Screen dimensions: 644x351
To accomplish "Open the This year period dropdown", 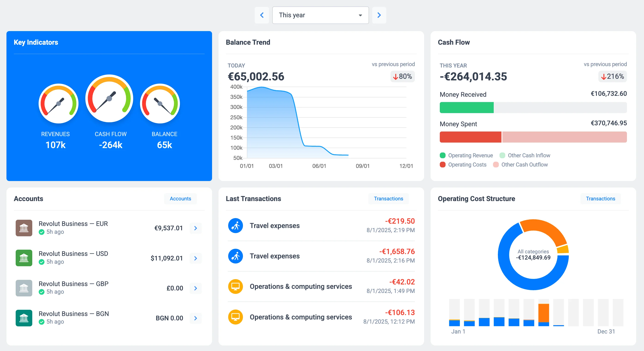I will 320,15.
